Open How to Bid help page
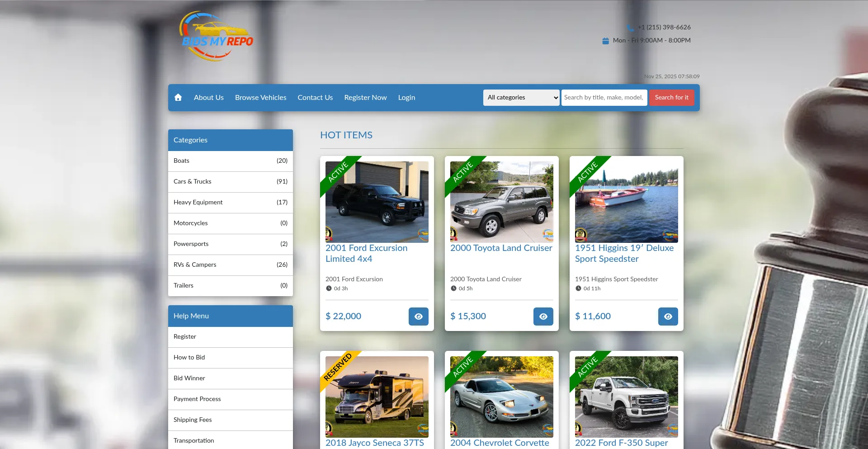Viewport: 868px width, 449px height. (x=189, y=358)
